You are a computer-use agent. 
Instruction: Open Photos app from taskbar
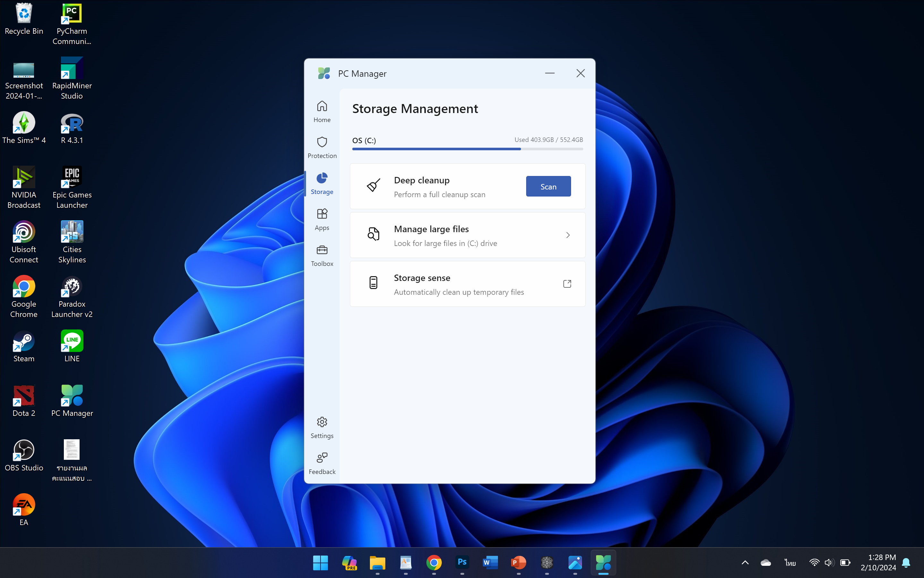575,562
